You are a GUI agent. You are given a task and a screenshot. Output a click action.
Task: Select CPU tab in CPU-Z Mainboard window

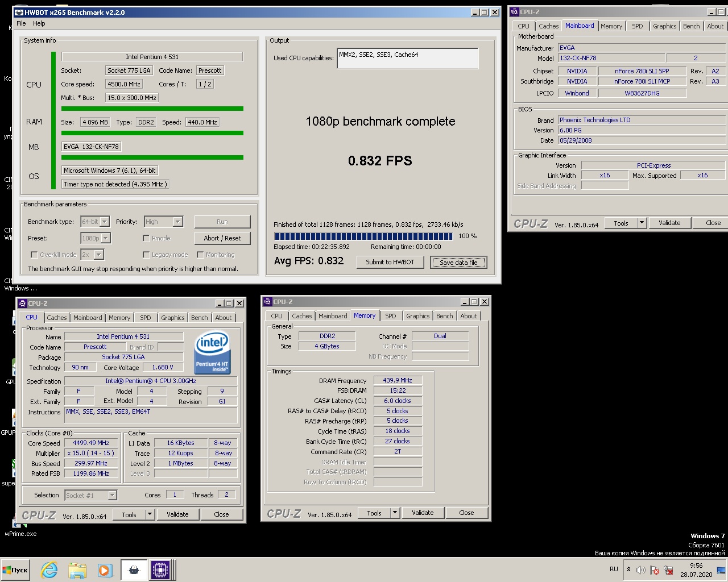click(x=524, y=26)
